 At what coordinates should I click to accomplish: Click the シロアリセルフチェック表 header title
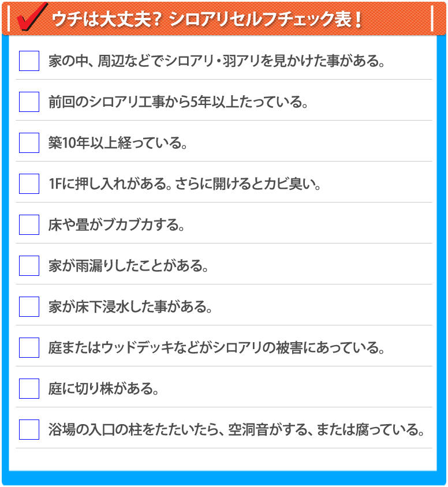(x=207, y=20)
